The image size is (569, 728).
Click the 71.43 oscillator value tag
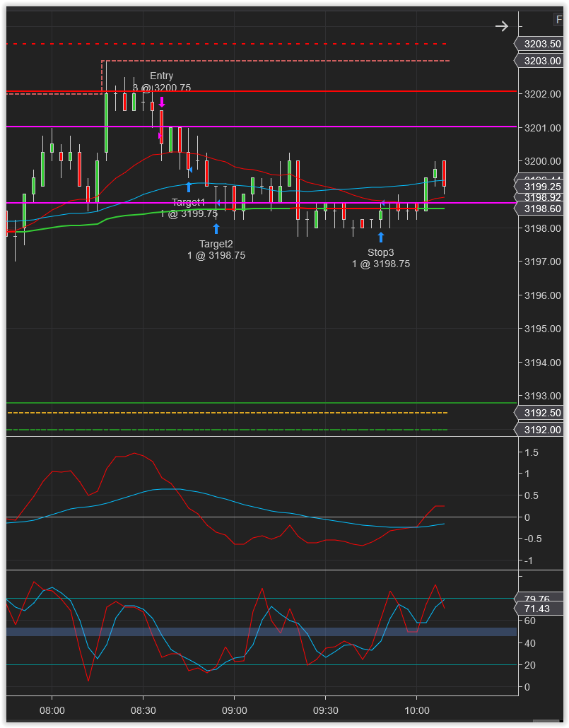click(539, 609)
